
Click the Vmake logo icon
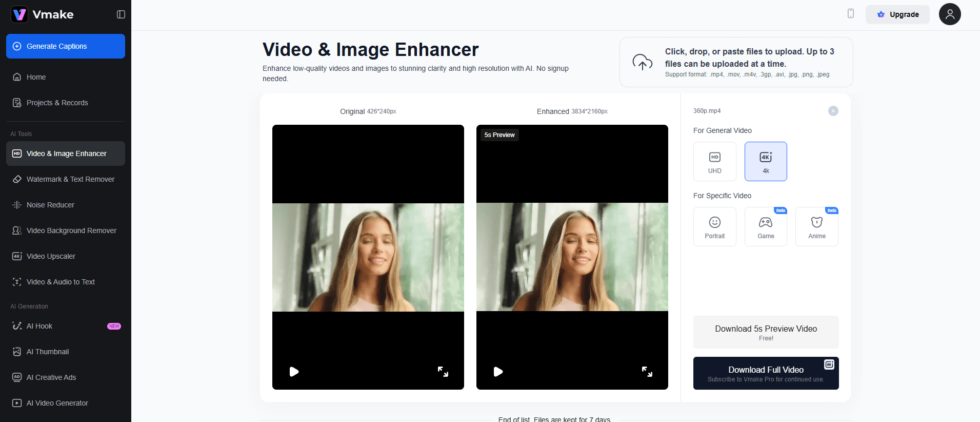pos(19,14)
